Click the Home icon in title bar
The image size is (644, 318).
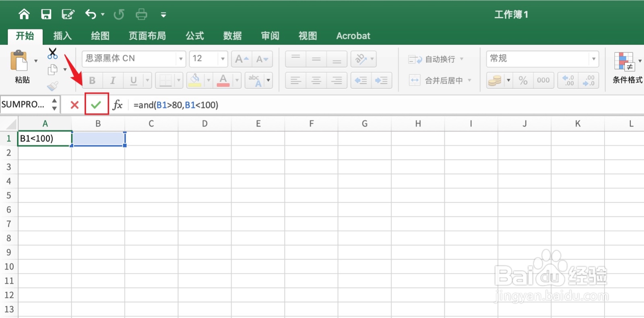click(24, 15)
